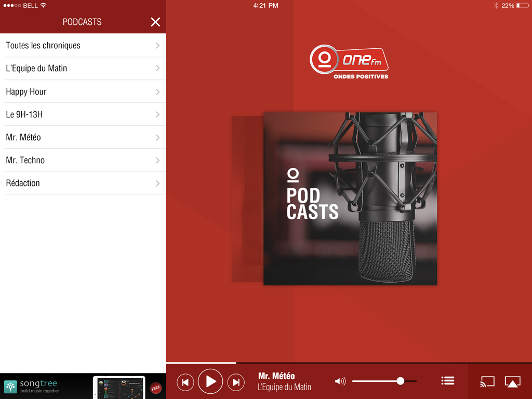Open the Songtree ad banner
Image resolution: width=532 pixels, height=399 pixels.
pos(83,386)
